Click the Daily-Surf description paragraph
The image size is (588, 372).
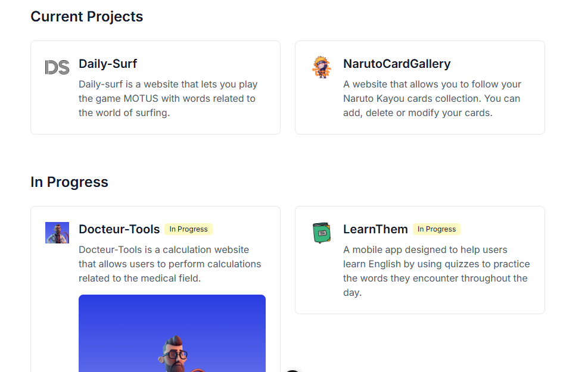pyautogui.click(x=168, y=99)
